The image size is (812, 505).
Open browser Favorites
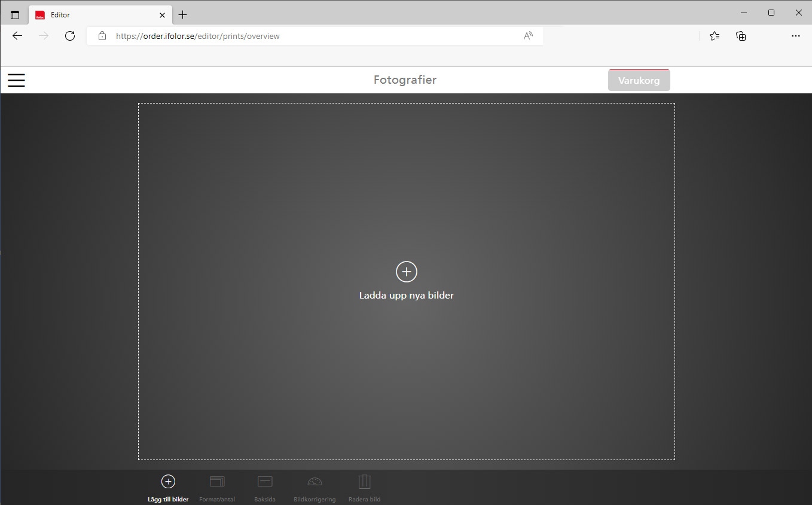pyautogui.click(x=715, y=36)
